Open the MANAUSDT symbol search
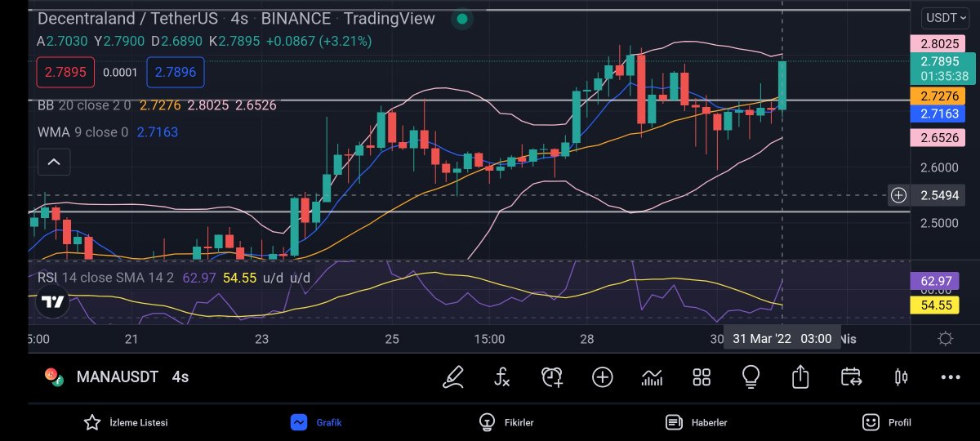 [x=118, y=377]
